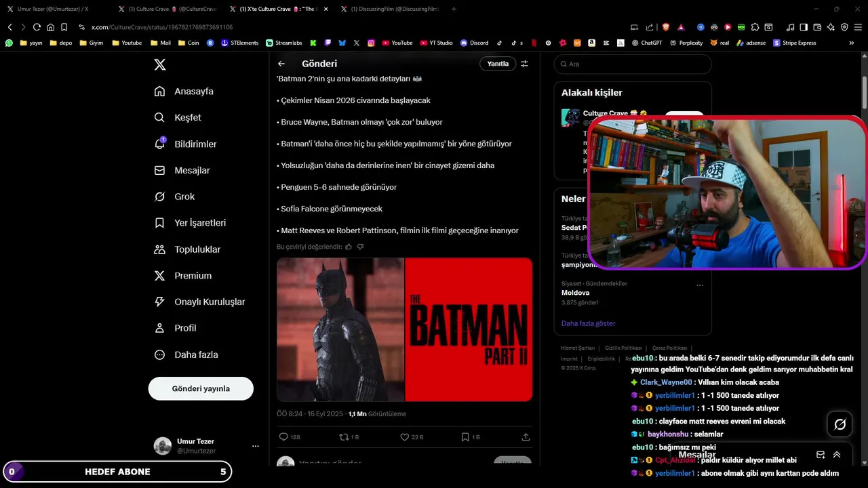Open depo bookmarks folder
868x488 pixels.
(60, 43)
